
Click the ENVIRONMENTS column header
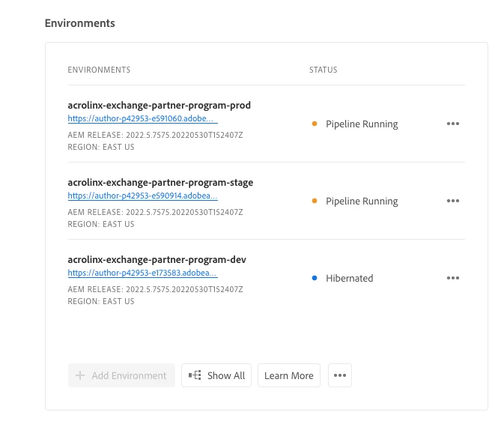click(x=99, y=70)
